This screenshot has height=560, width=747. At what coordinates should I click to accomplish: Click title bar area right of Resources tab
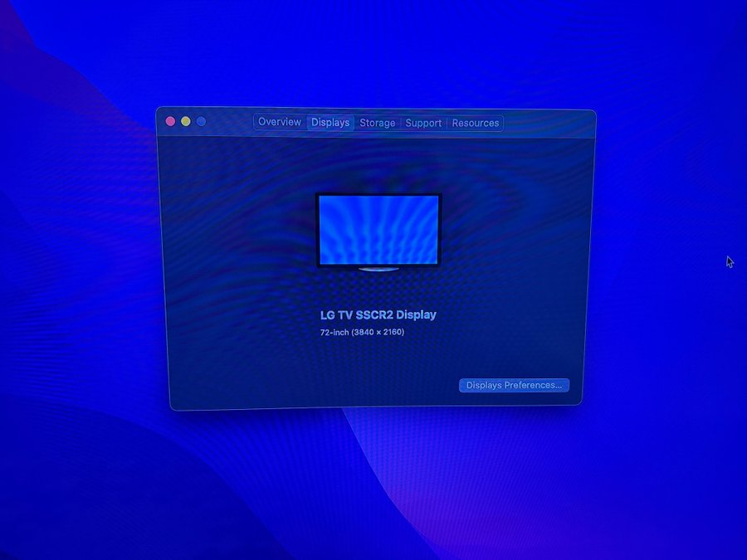click(x=548, y=123)
